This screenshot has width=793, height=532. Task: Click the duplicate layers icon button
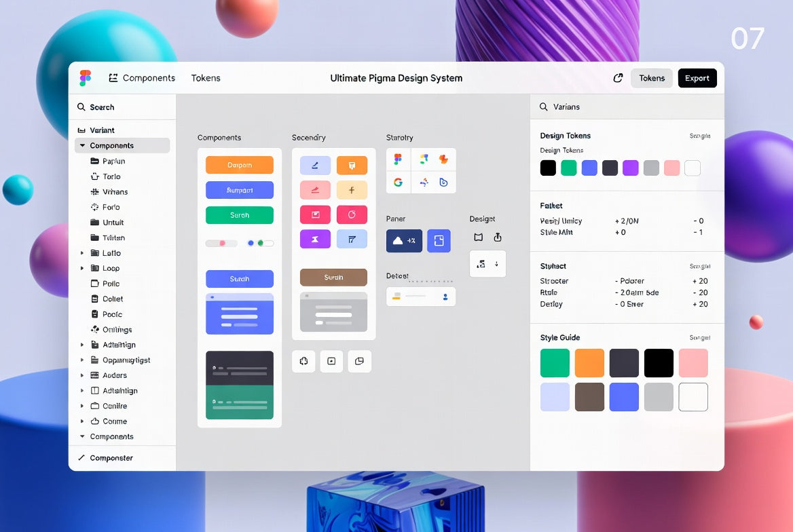[360, 361]
